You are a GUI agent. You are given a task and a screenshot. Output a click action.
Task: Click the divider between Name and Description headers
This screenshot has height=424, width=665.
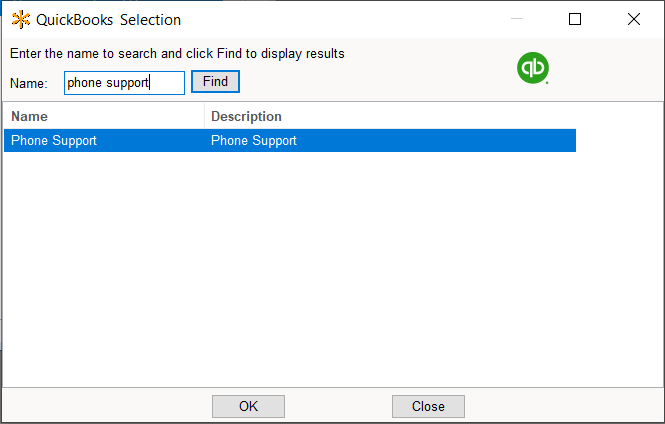coord(205,116)
